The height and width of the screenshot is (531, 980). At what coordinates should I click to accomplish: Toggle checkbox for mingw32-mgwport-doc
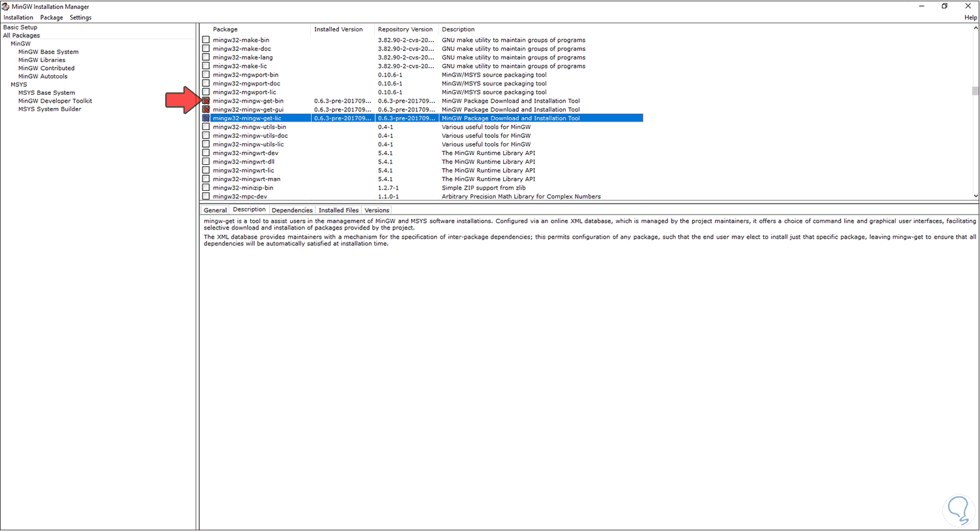coord(206,84)
